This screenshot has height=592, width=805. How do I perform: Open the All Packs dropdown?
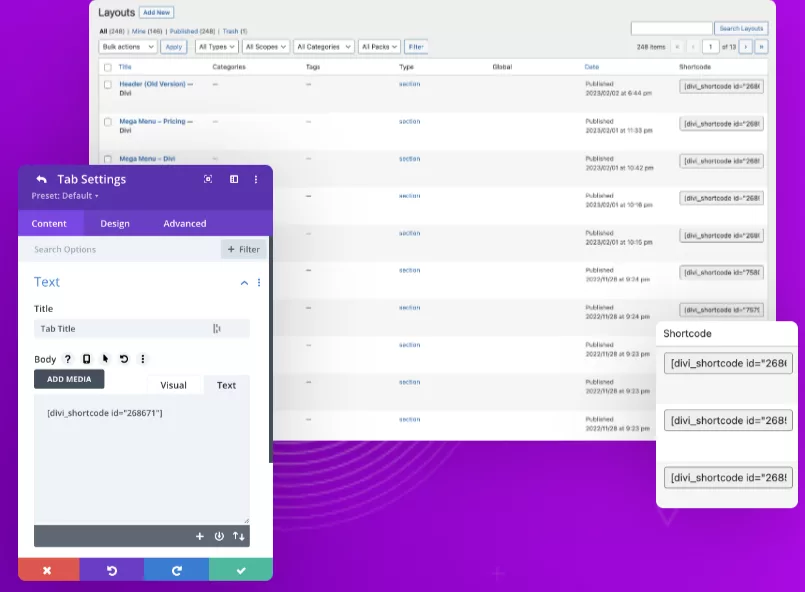pos(379,47)
